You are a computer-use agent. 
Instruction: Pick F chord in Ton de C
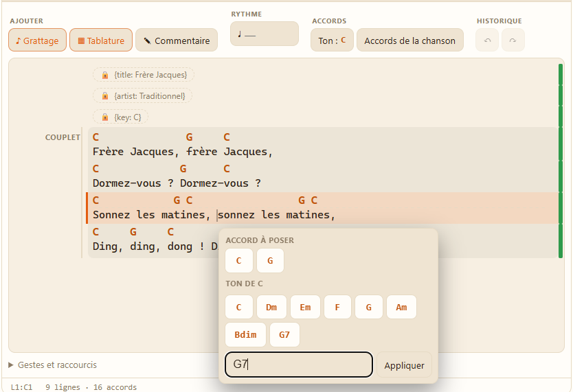point(337,307)
